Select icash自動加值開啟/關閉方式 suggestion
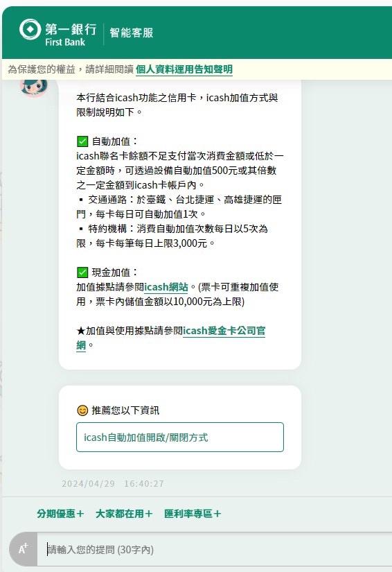The height and width of the screenshot is (572, 392). point(180,437)
